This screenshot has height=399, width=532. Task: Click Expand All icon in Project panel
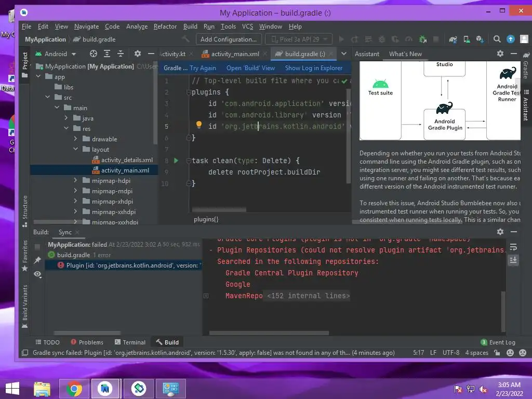tap(107, 54)
